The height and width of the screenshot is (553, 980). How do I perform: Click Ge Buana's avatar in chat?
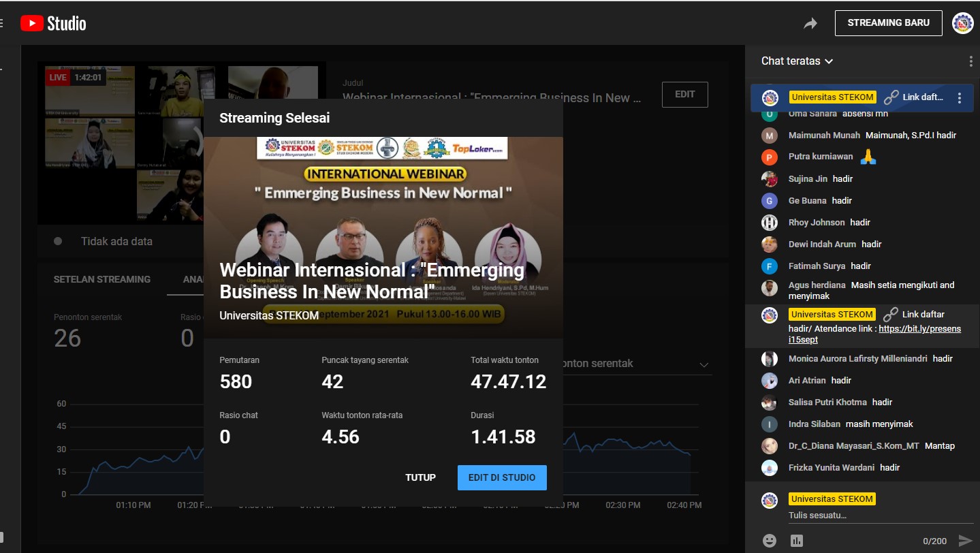click(770, 201)
